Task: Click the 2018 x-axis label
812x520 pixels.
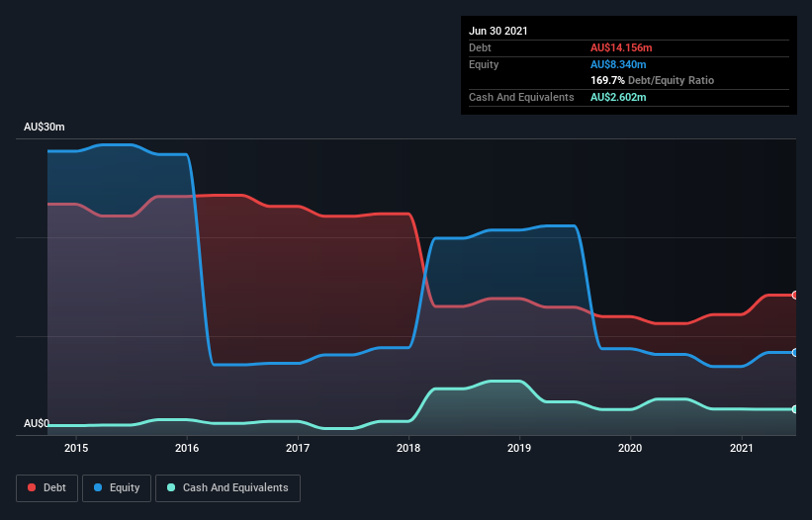Action: 408,448
